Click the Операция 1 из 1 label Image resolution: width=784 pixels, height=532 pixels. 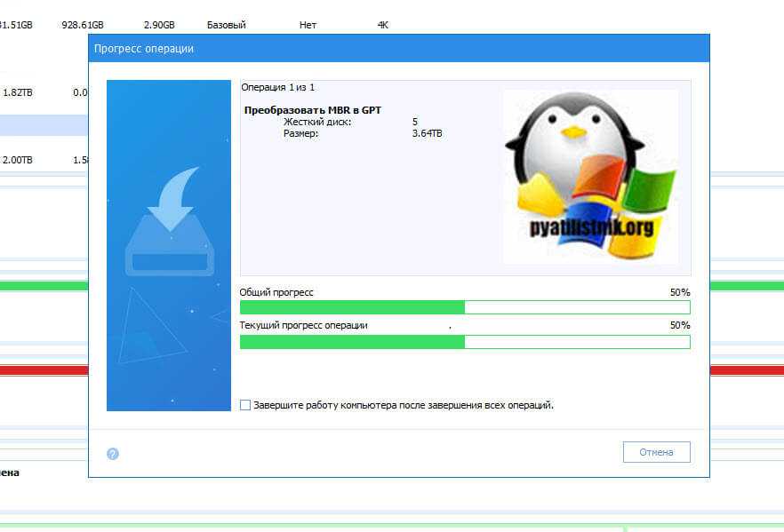[277, 87]
